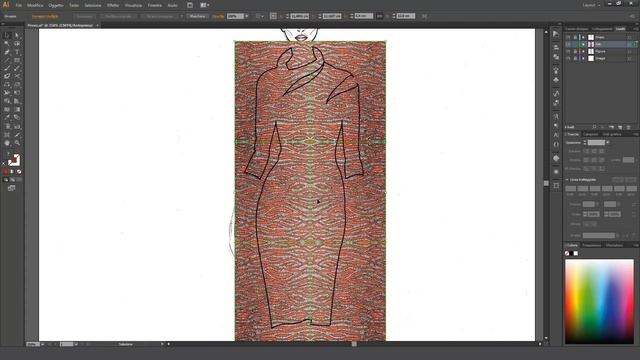Click the Modifica originale button
Screen dimensions: 640x360
click(118, 16)
